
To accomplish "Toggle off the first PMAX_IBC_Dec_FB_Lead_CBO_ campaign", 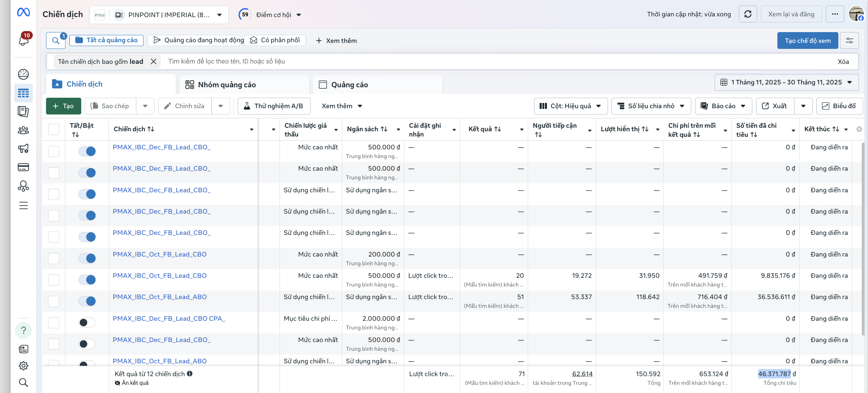I will 87,151.
